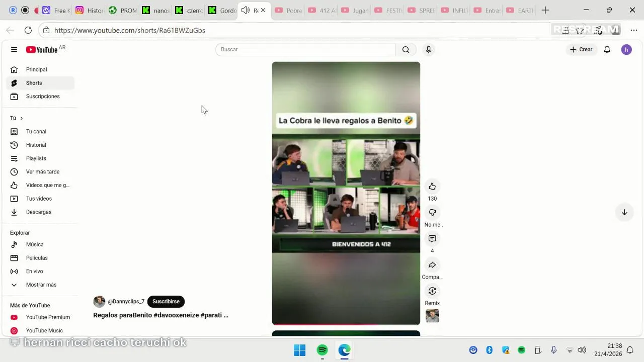
Task: Open Bluetooth tray icon
Action: click(489, 350)
